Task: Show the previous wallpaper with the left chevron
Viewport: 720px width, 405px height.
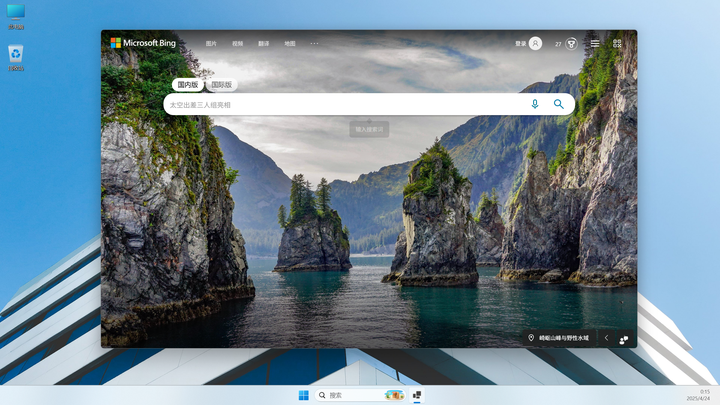Action: coord(606,338)
